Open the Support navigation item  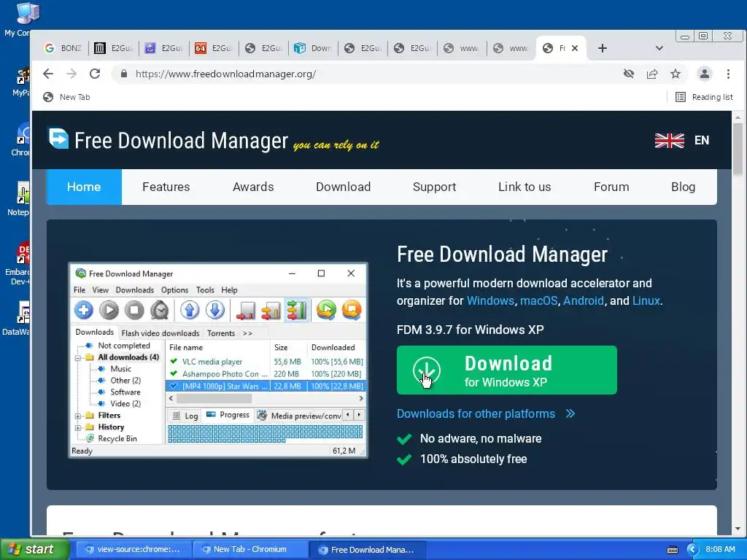click(434, 187)
